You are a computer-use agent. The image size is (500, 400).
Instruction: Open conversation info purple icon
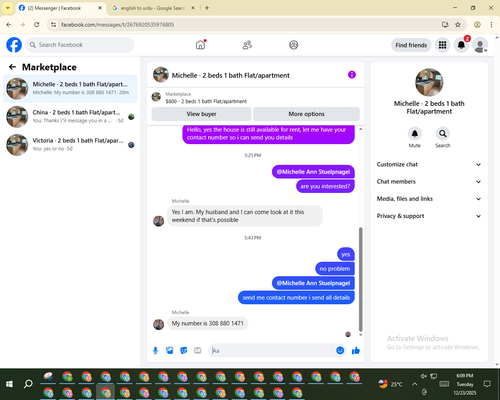pos(352,75)
